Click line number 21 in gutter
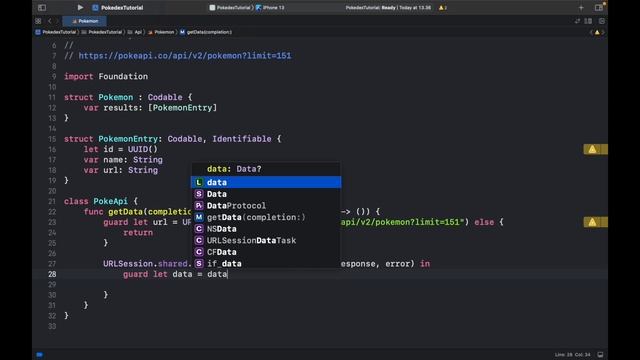The image size is (640, 360). [52, 201]
